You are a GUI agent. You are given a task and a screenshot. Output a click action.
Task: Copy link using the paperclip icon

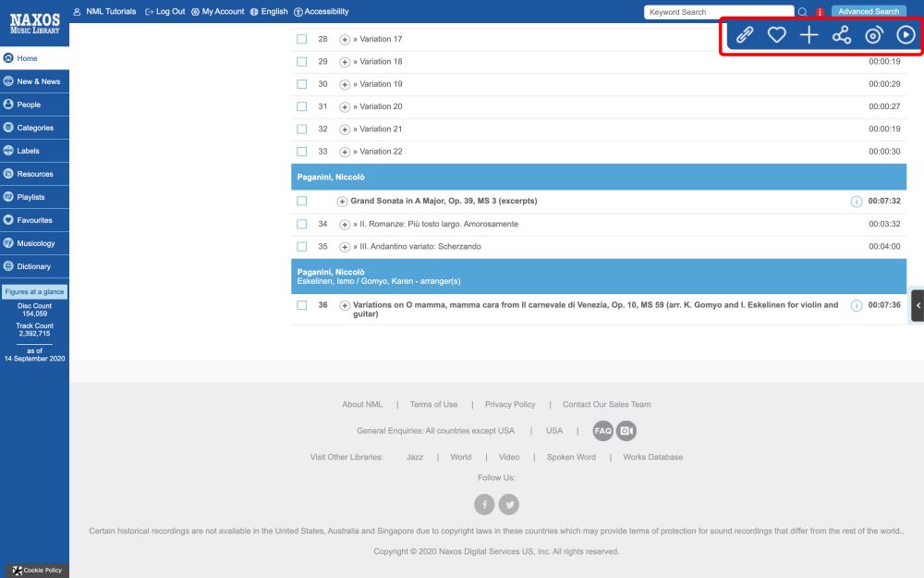(x=744, y=35)
